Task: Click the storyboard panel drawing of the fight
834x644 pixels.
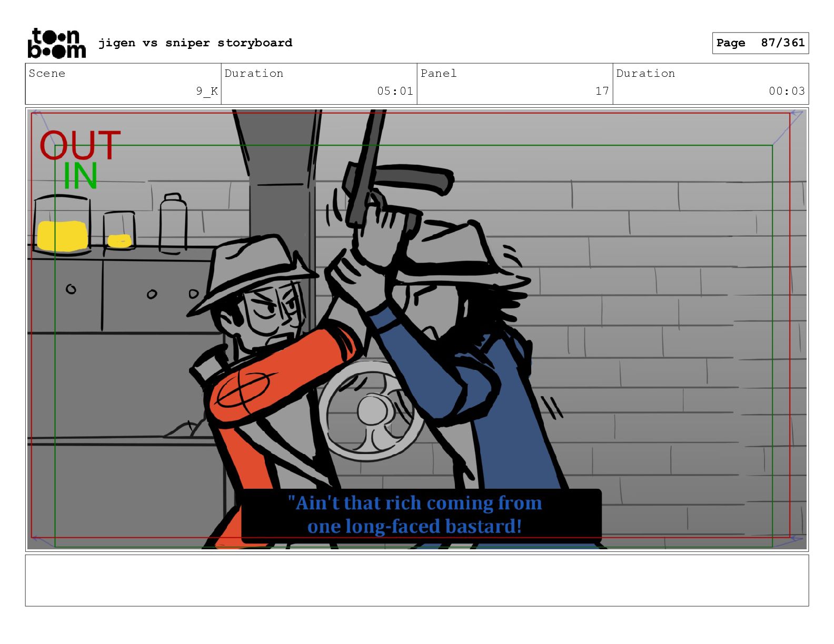Action: [x=417, y=329]
